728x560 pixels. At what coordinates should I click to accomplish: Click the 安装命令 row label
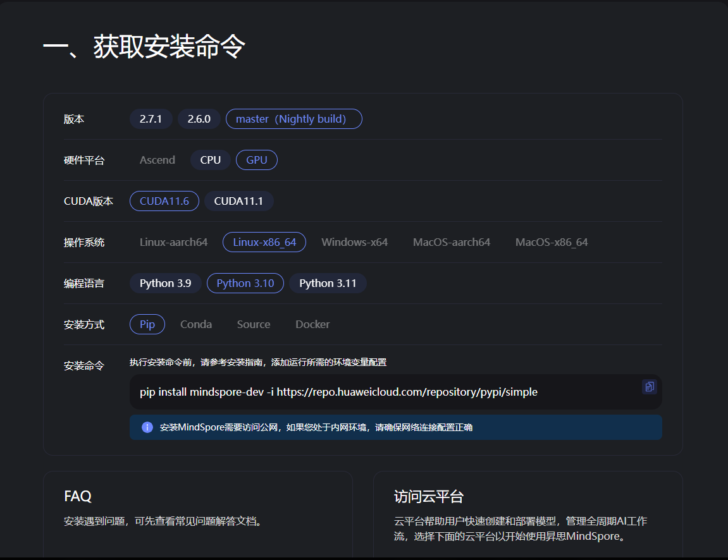84,366
